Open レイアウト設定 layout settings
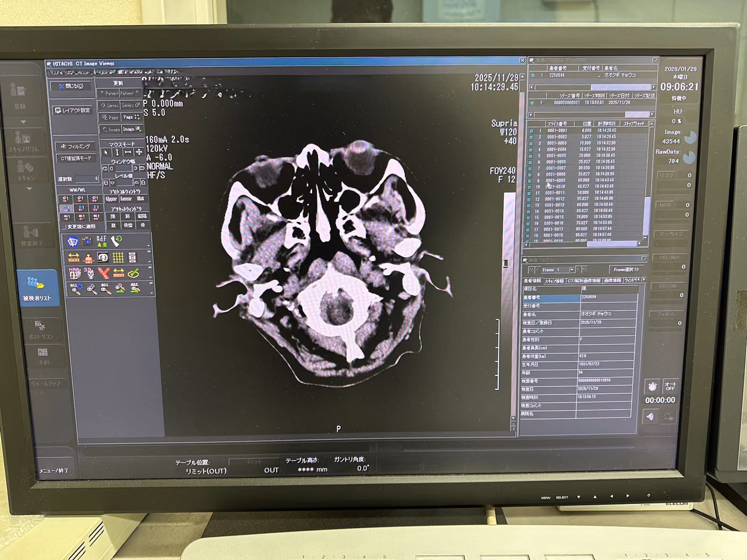This screenshot has height=560, width=747. coord(73,110)
